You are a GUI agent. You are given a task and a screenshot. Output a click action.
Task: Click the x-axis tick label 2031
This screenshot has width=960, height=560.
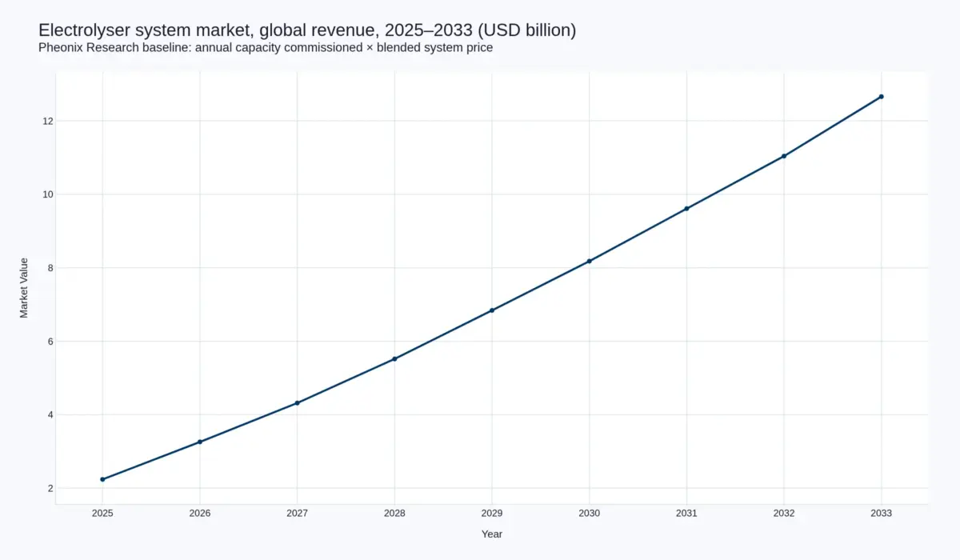click(x=686, y=514)
